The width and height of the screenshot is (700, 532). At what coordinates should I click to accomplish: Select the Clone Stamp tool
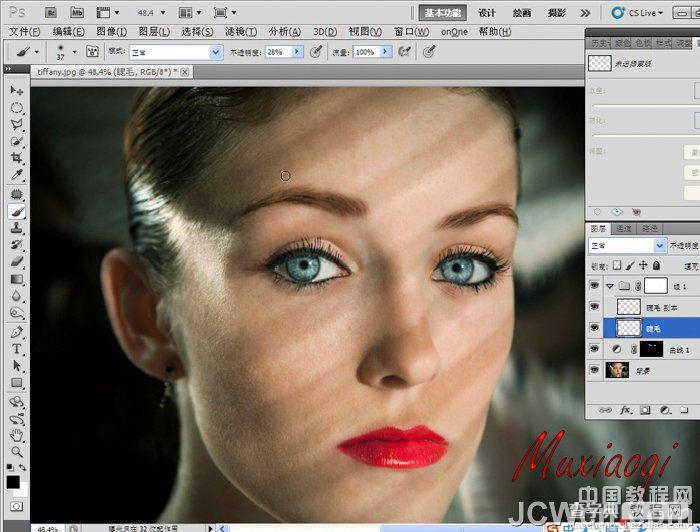click(17, 228)
